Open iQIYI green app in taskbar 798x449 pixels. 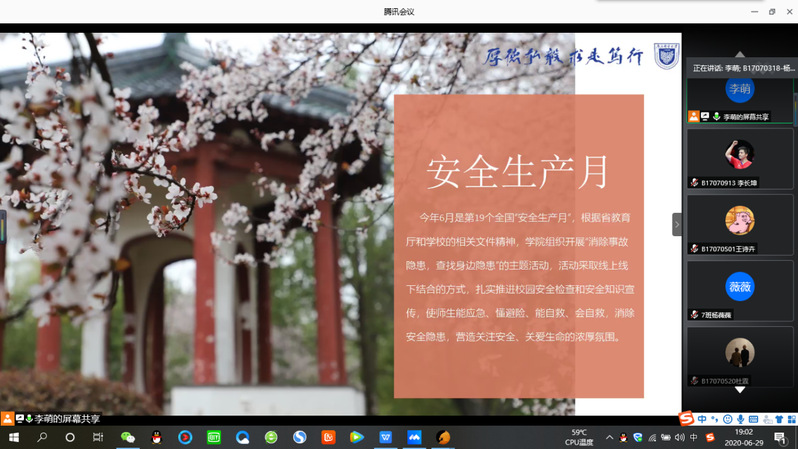(x=214, y=437)
